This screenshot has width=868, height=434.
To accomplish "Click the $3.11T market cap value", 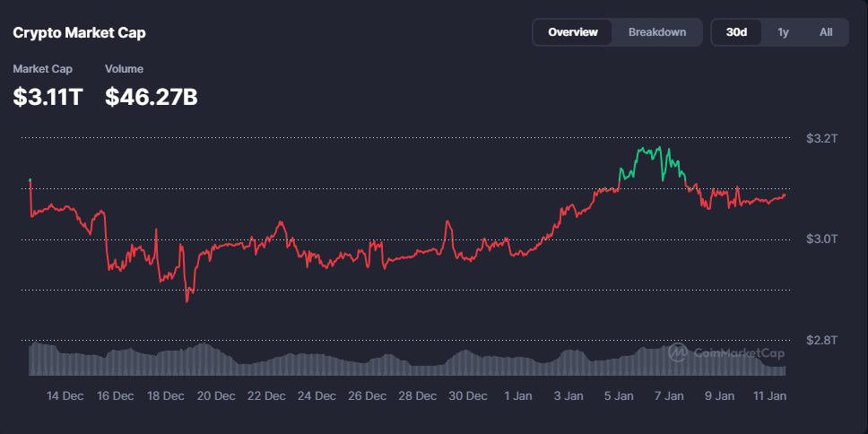I will pyautogui.click(x=48, y=97).
